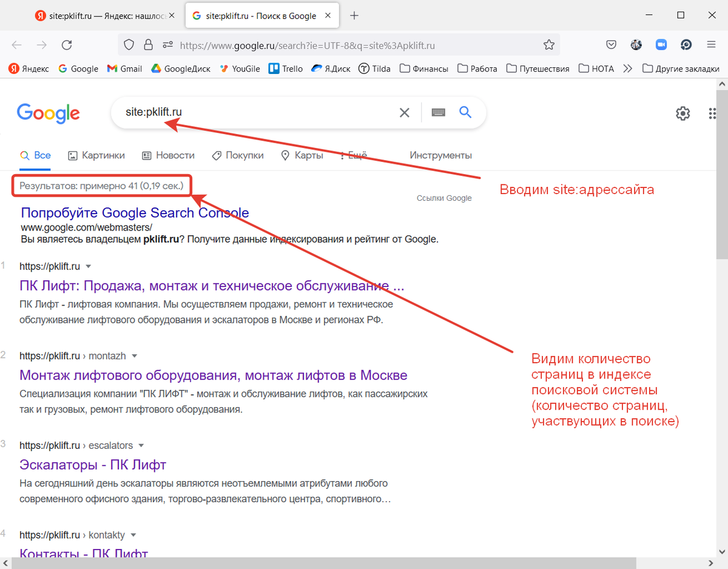Screen dimensions: 728x569
Task: Open Gmail from the bookmarks bar
Action: [x=124, y=69]
